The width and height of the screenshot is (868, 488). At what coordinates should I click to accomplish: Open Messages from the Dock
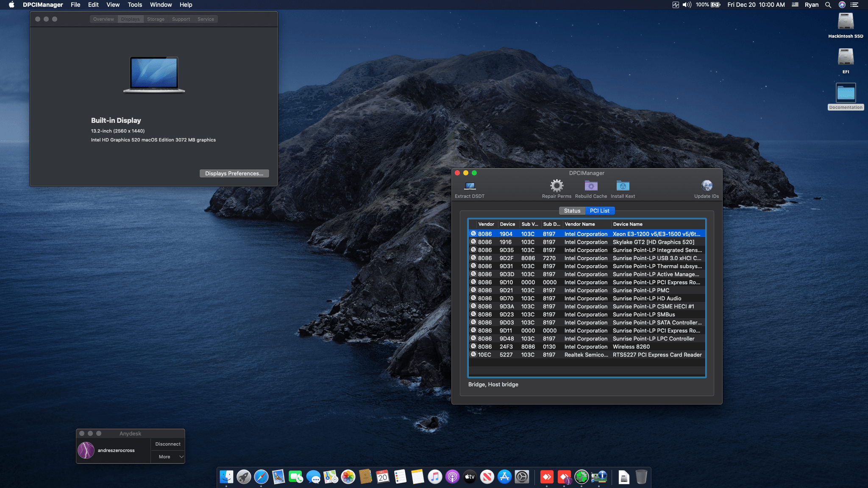point(313,477)
